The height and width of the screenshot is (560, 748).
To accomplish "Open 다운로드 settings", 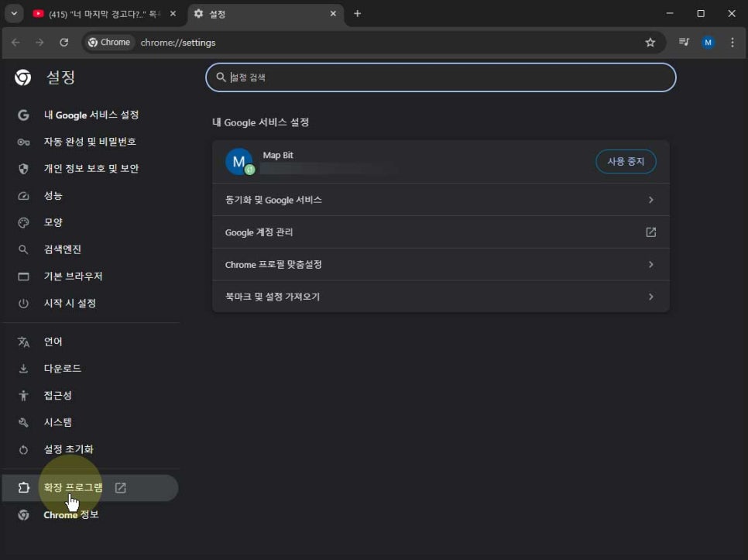I will 62,369.
